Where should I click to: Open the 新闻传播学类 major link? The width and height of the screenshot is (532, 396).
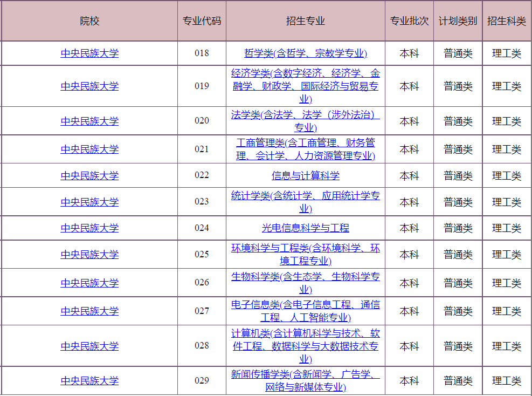pyautogui.click(x=306, y=381)
